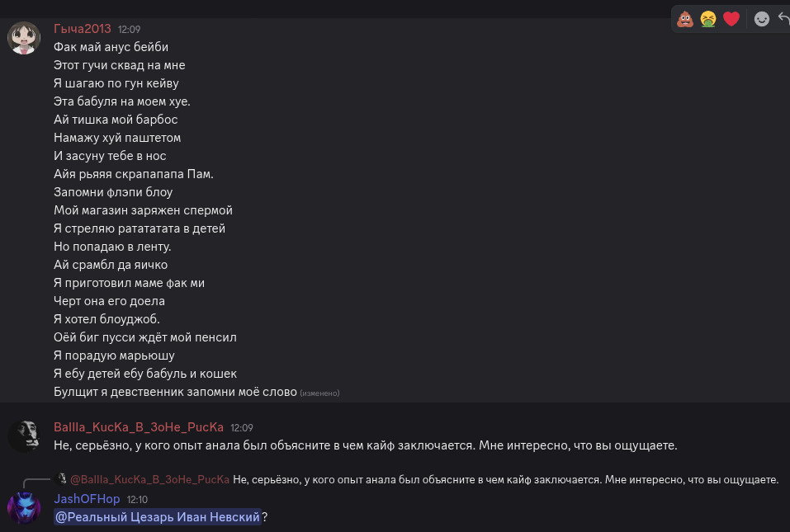Open the Гыча2013 username profile

pyautogui.click(x=83, y=29)
